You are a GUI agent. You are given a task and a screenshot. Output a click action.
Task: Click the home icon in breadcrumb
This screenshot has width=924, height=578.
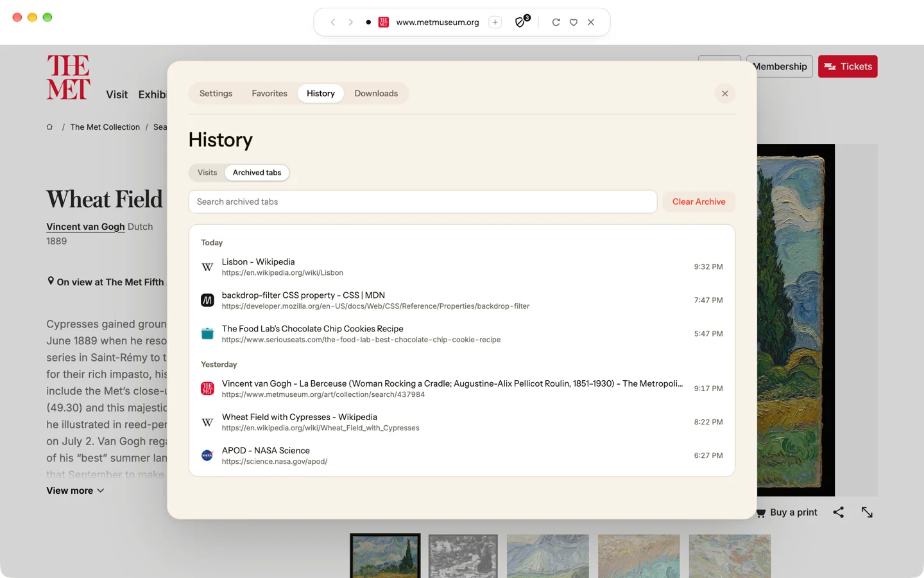point(49,127)
